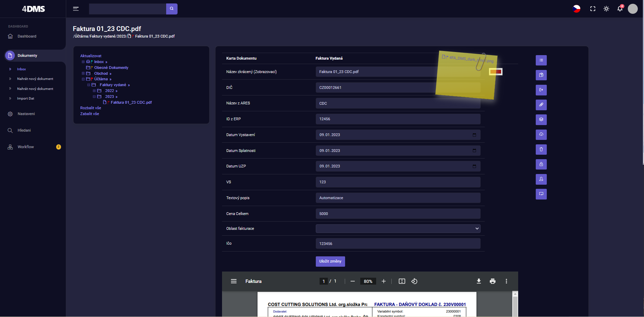This screenshot has width=644, height=317.
Task: Toggle light/dark theme sun icon
Action: click(606, 9)
